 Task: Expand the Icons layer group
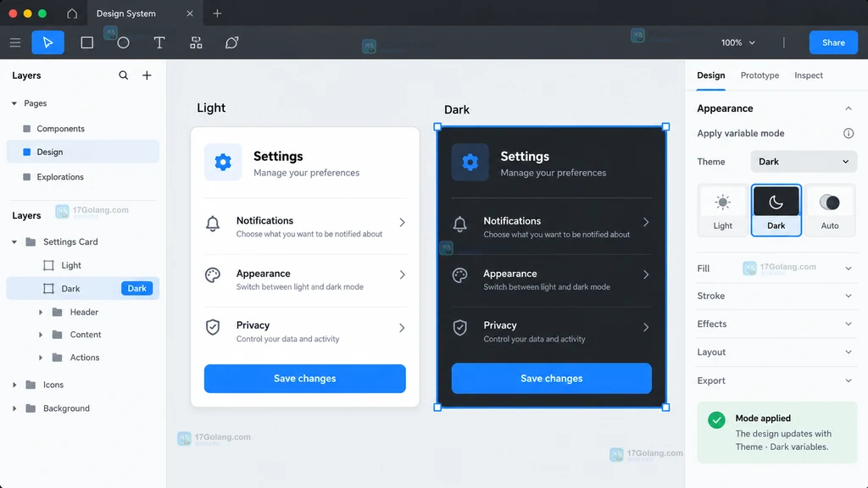(x=14, y=385)
